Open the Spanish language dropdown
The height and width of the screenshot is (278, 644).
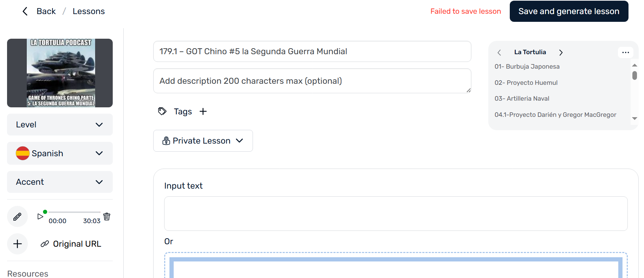pyautogui.click(x=60, y=153)
